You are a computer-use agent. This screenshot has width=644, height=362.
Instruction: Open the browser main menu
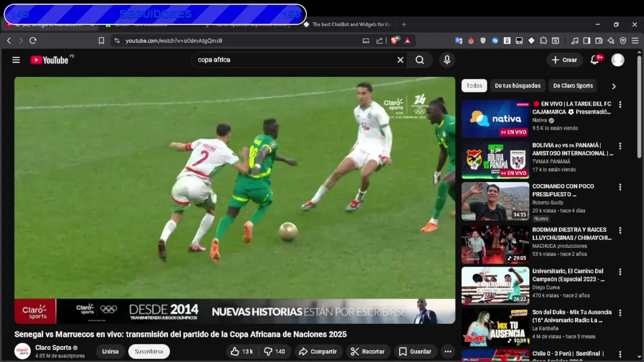[635, 41]
